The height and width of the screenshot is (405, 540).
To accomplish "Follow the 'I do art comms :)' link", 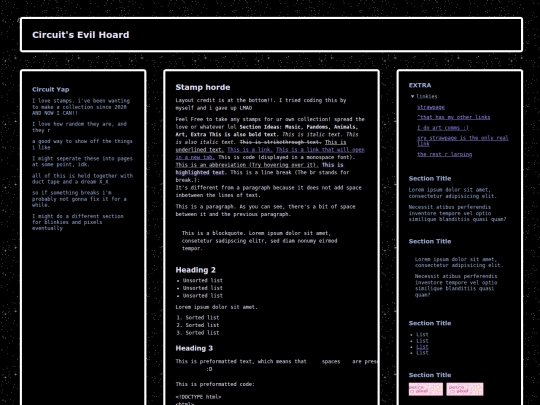I will click(443, 127).
